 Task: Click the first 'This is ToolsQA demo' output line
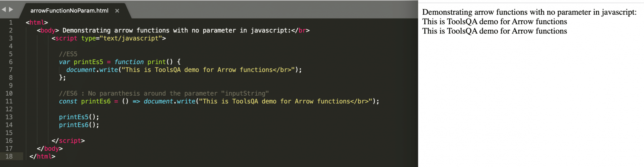494,22
